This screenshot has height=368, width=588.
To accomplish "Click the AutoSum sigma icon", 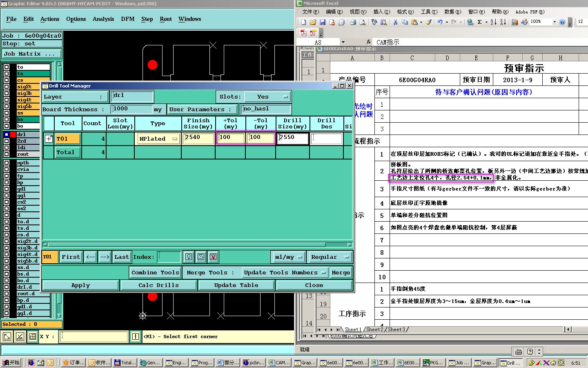I will (x=480, y=22).
